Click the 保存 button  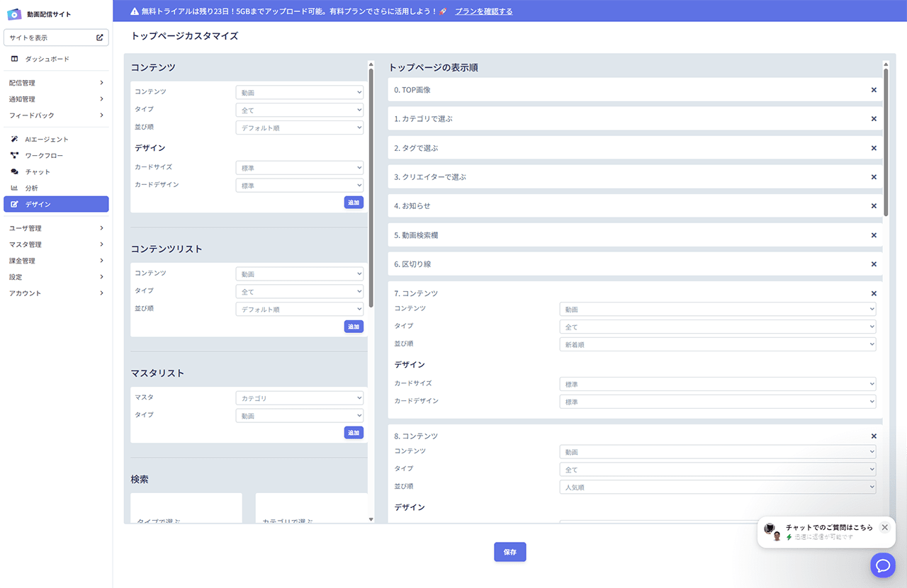click(x=509, y=552)
